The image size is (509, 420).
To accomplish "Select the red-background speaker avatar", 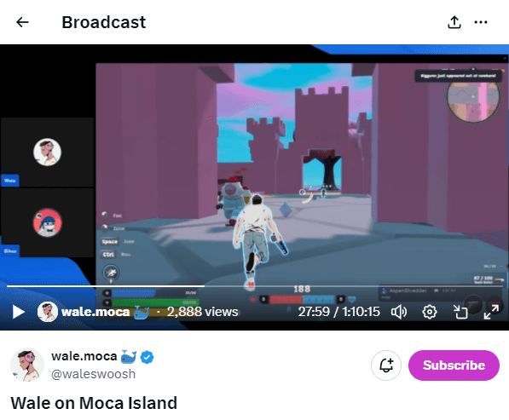I will (48, 222).
